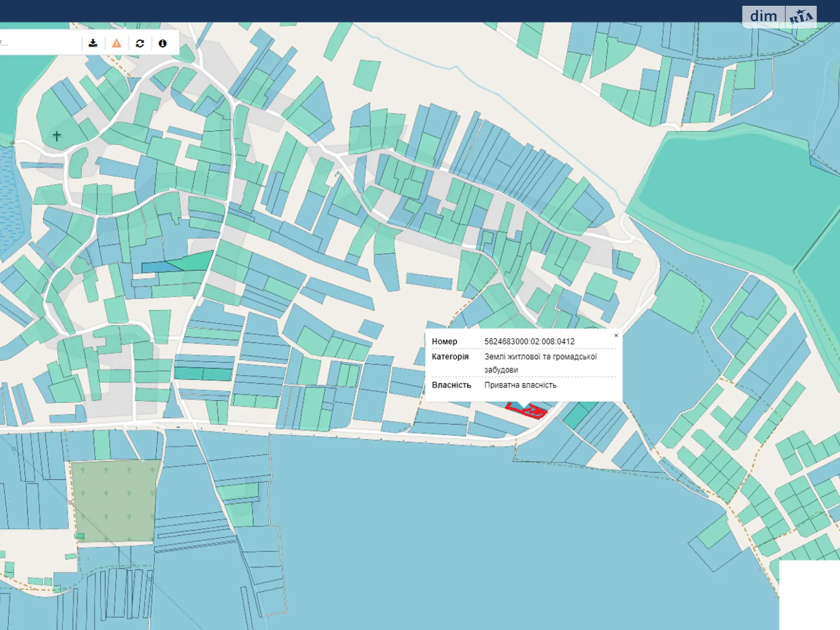Image resolution: width=840 pixels, height=630 pixels.
Task: Click the Землі житлової та громадської text
Action: coord(540,356)
